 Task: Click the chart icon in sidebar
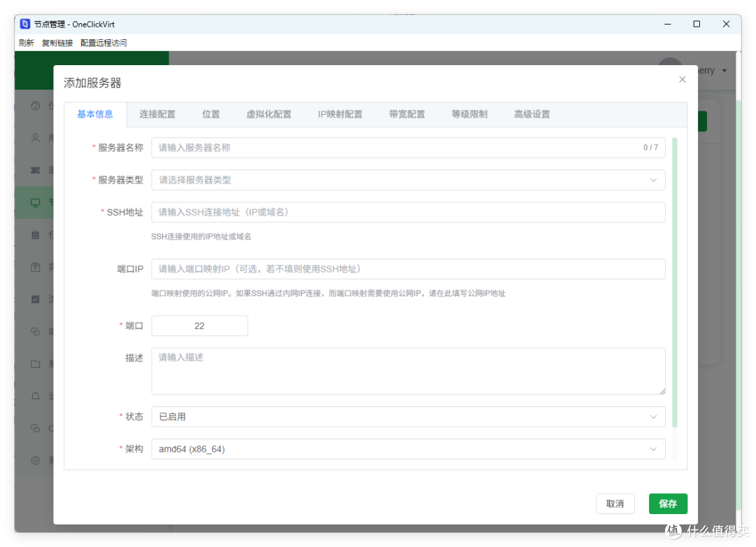pos(35,299)
